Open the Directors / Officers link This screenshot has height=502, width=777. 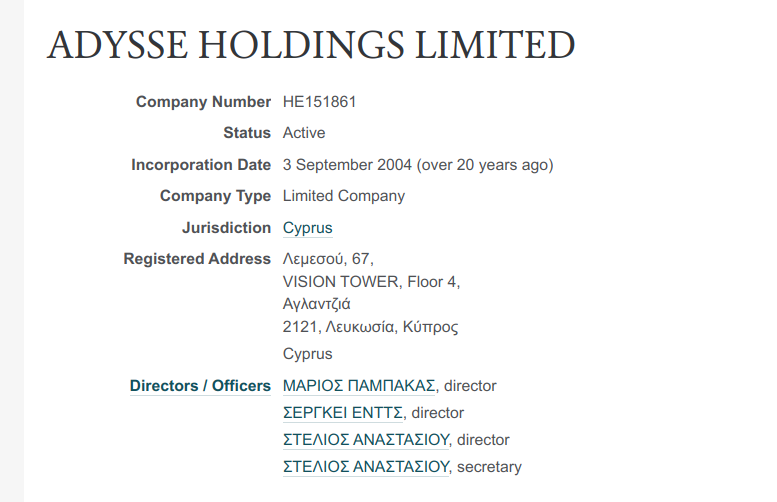tap(200, 386)
